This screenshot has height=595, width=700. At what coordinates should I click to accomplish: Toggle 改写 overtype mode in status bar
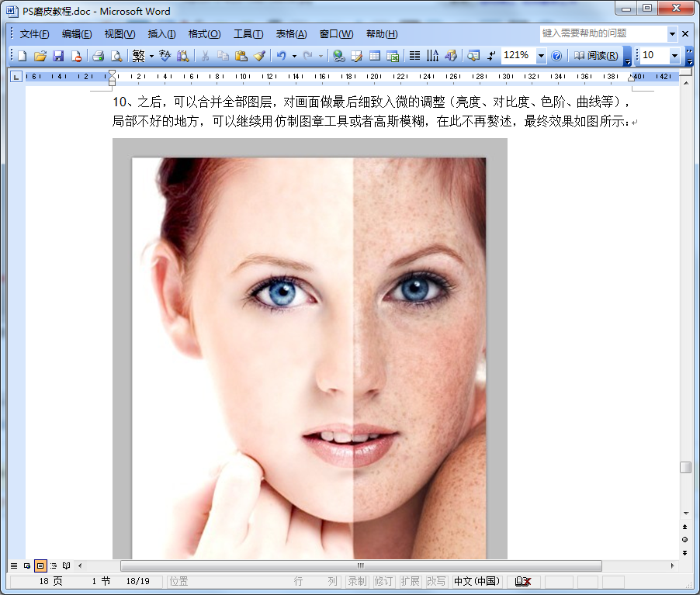tap(436, 581)
